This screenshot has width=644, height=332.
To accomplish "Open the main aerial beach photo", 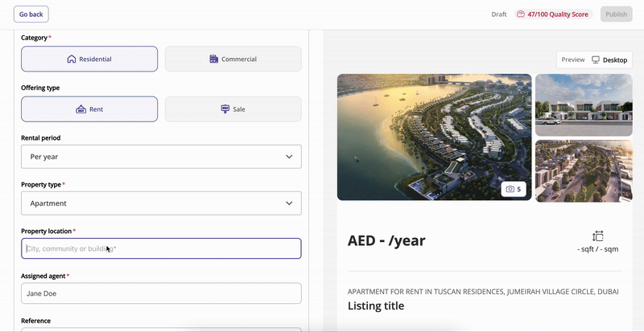I will tap(434, 137).
